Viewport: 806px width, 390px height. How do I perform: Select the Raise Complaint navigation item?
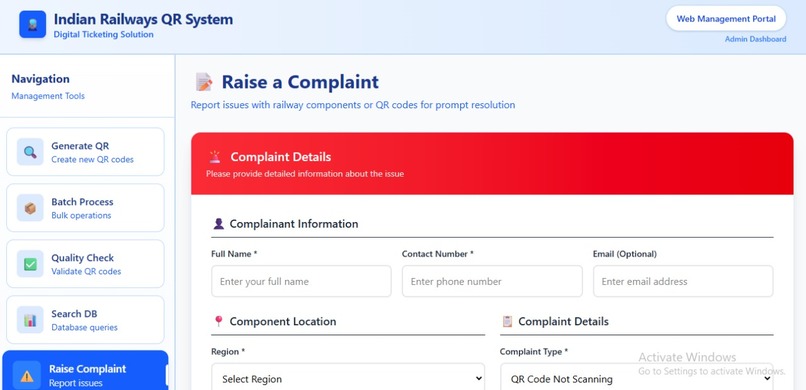(85, 370)
